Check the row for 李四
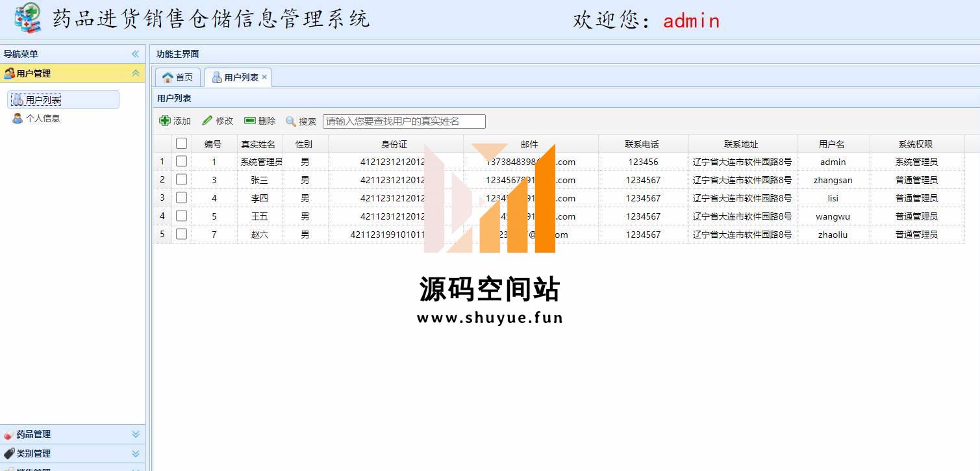 (181, 197)
